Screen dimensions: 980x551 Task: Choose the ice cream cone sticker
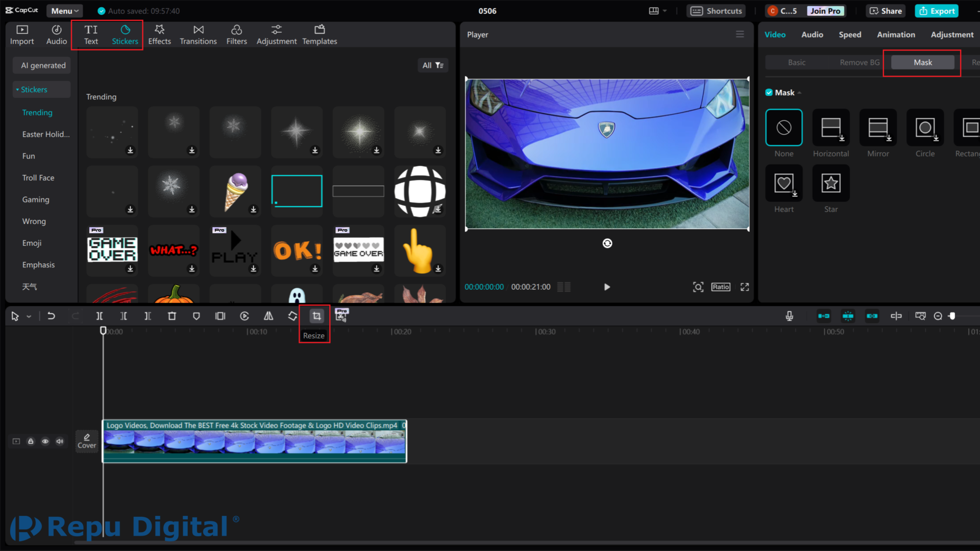[x=235, y=191]
